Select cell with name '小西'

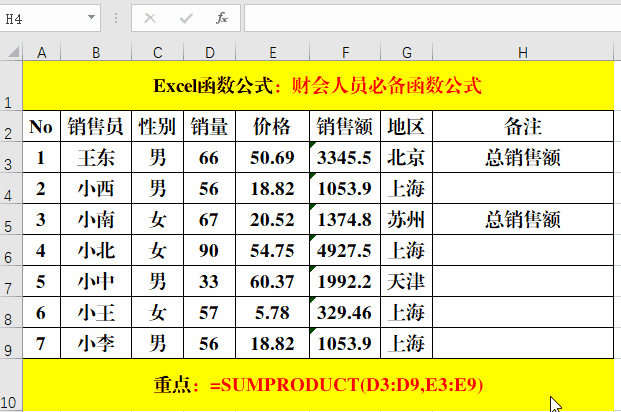point(96,188)
